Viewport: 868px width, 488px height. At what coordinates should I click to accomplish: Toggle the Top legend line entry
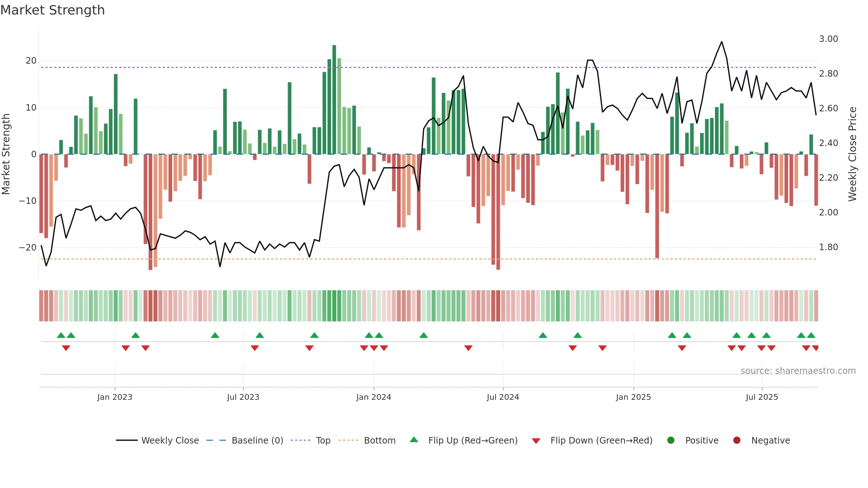[311, 440]
